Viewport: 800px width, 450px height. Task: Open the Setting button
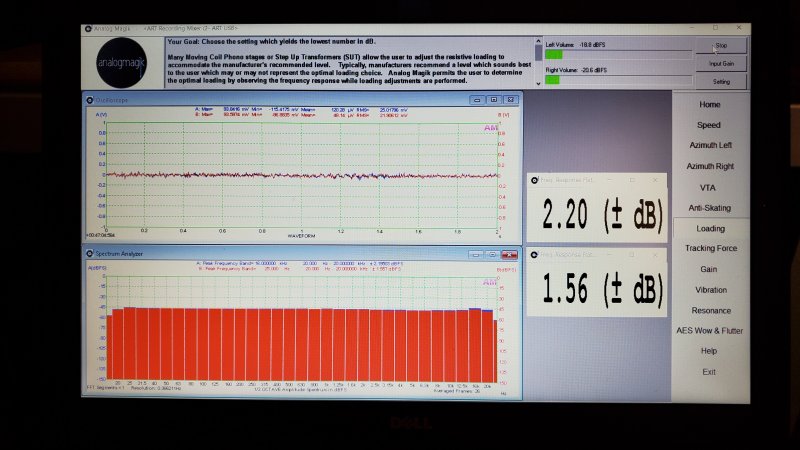(721, 82)
